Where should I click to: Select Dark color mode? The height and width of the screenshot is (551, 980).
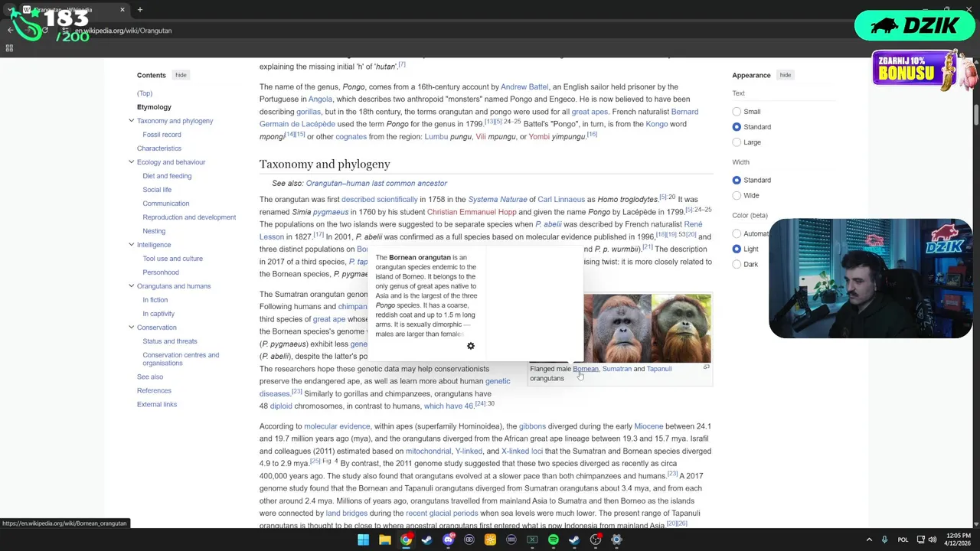pyautogui.click(x=737, y=264)
